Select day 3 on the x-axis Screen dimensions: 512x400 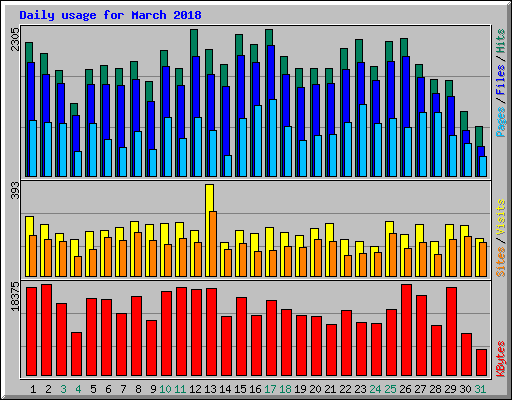pos(63,389)
